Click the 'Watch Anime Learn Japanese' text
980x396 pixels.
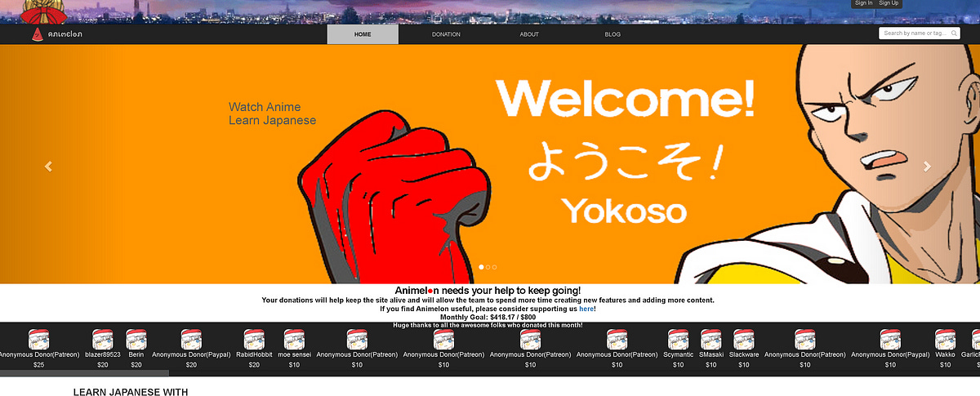click(272, 113)
